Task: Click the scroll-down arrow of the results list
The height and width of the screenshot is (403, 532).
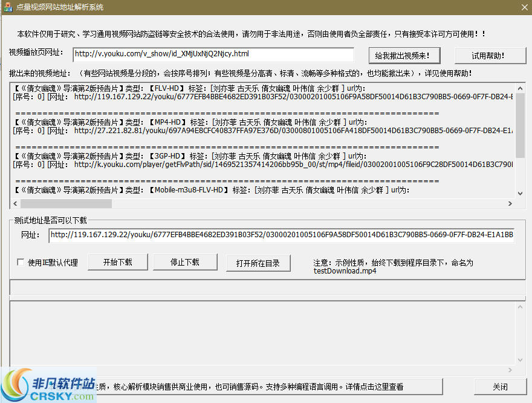Action: [519, 194]
